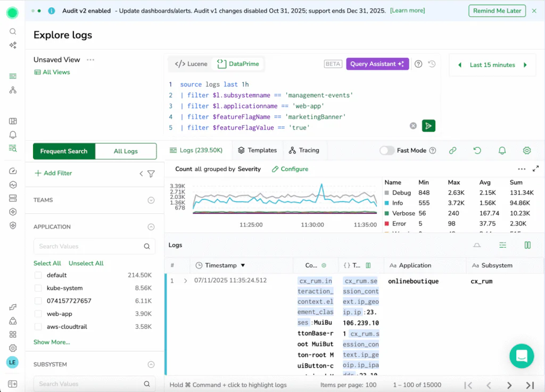The image size is (545, 392).
Task: Select the Lucene query mode tab
Action: 191,64
